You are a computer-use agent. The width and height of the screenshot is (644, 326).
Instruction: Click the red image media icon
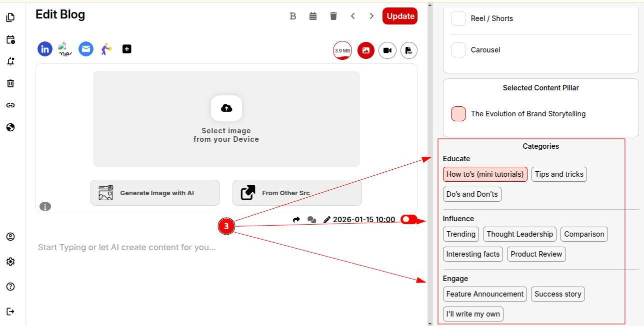pyautogui.click(x=366, y=50)
